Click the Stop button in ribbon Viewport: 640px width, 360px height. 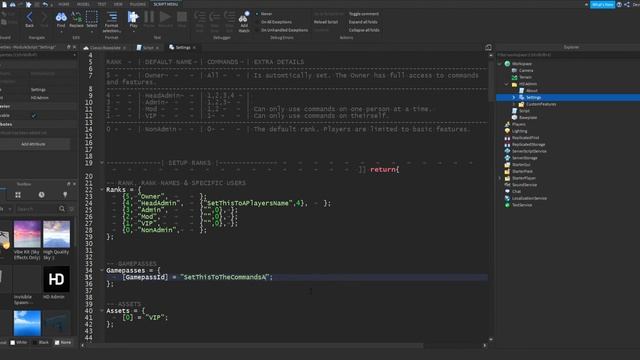(182, 17)
